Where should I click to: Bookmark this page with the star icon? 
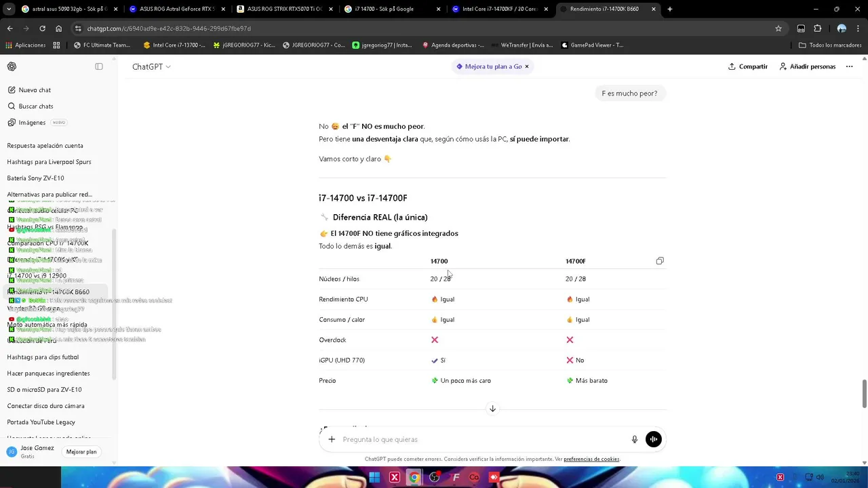(778, 28)
